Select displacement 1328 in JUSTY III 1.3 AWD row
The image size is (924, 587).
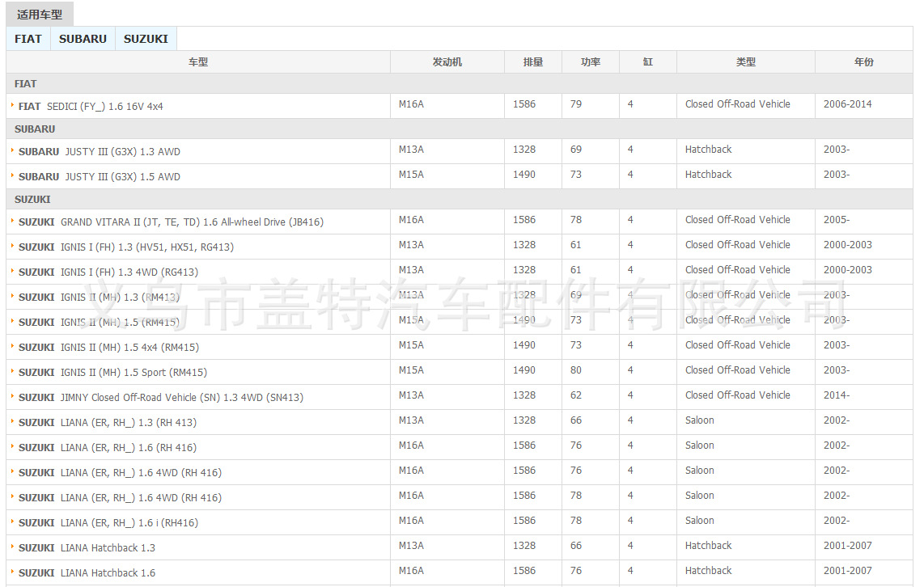pyautogui.click(x=523, y=150)
